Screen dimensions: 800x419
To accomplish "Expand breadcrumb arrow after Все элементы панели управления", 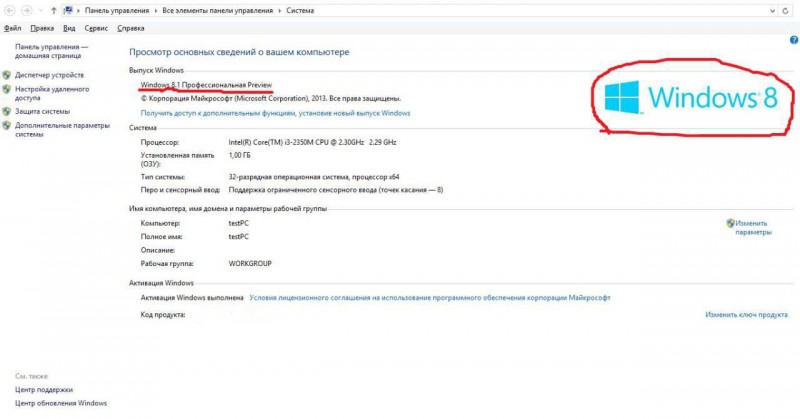I will [280, 10].
